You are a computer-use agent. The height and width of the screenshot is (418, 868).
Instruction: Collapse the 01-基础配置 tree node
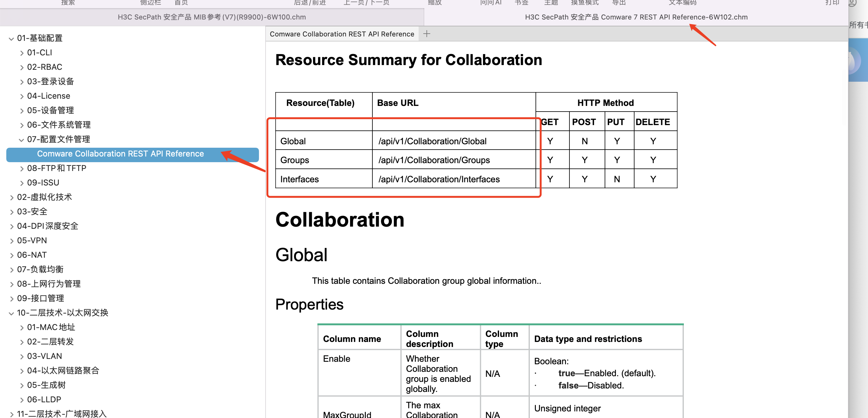(11, 38)
